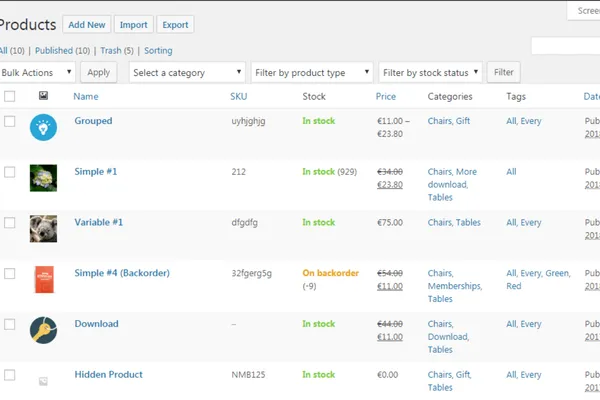The image size is (600, 400).
Task: Click the In stock (929) status
Action: [x=329, y=172]
